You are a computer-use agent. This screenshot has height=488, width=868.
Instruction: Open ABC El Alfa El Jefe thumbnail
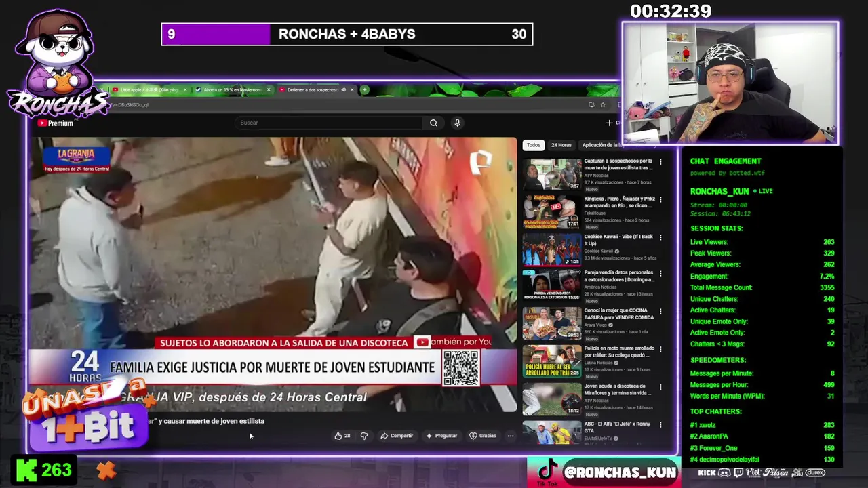tap(552, 432)
